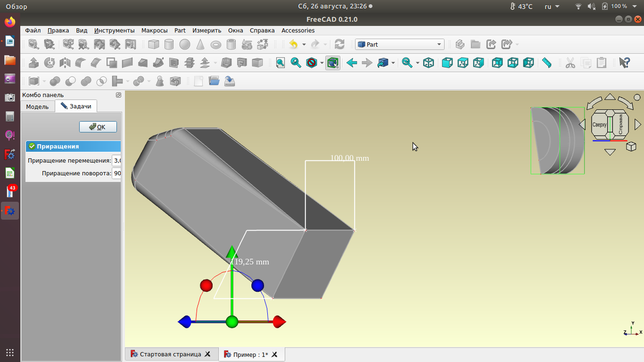Switch to isometric view
The width and height of the screenshot is (644, 362).
tap(428, 63)
